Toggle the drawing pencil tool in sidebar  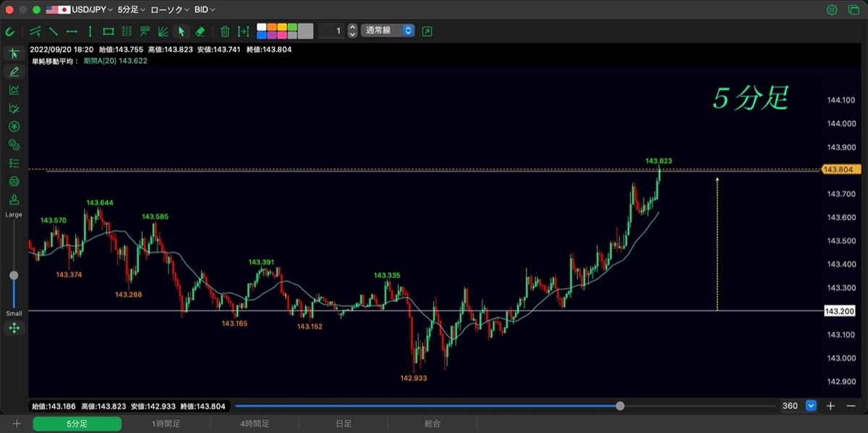tap(14, 72)
